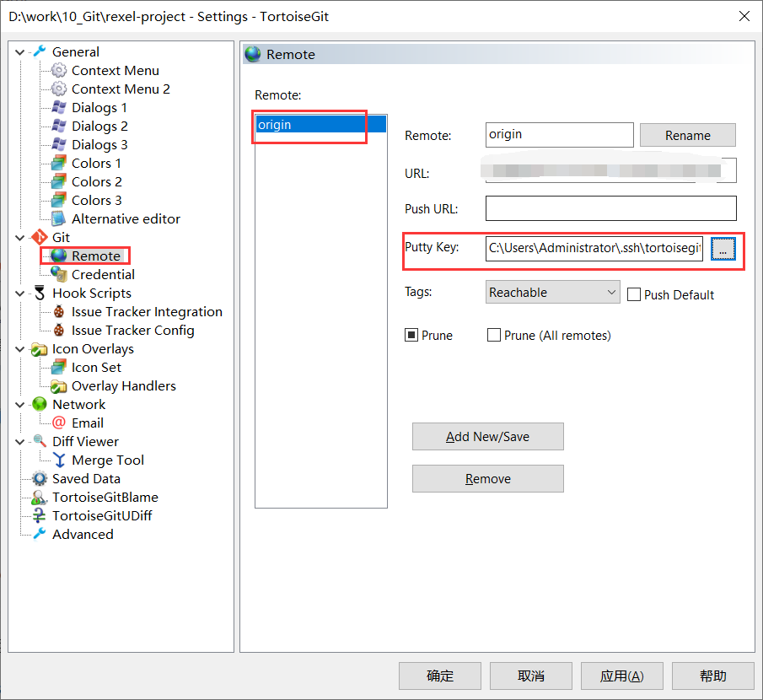This screenshot has width=763, height=700.
Task: Go to Alternative editor settings
Action: coord(126,219)
